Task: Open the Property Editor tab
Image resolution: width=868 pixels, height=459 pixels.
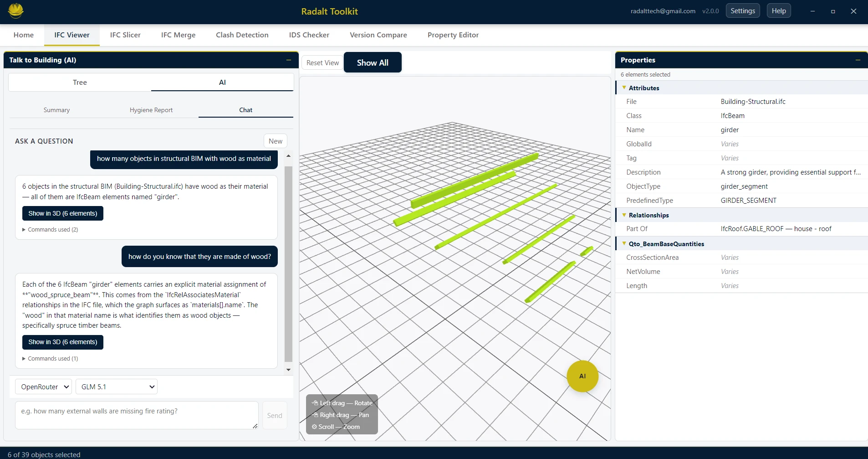Action: (453, 35)
